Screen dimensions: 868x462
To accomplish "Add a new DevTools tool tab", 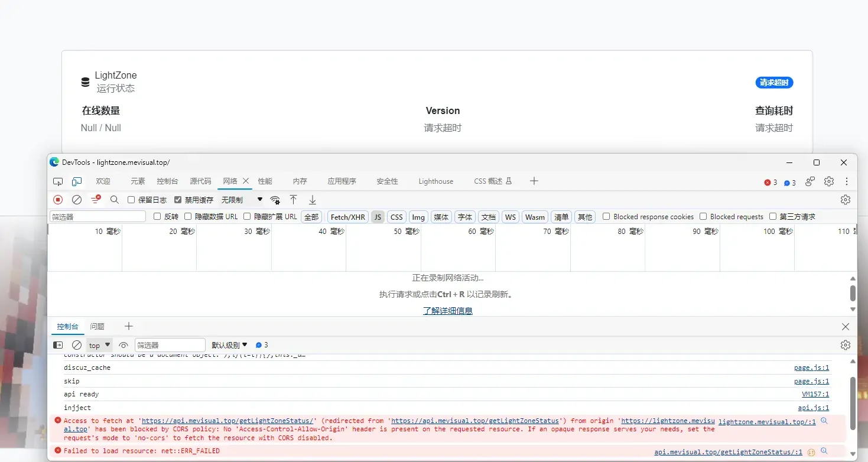I will tap(534, 181).
